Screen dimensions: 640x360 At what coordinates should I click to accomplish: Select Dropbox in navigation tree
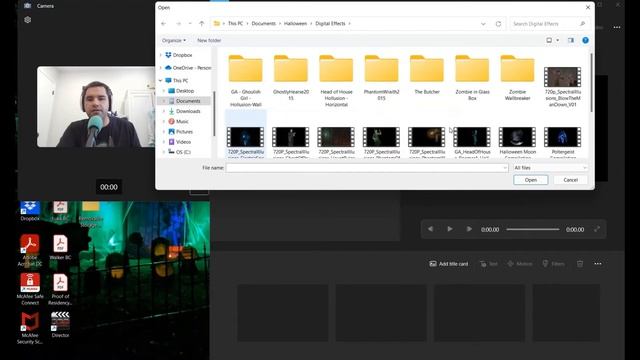tap(182, 55)
